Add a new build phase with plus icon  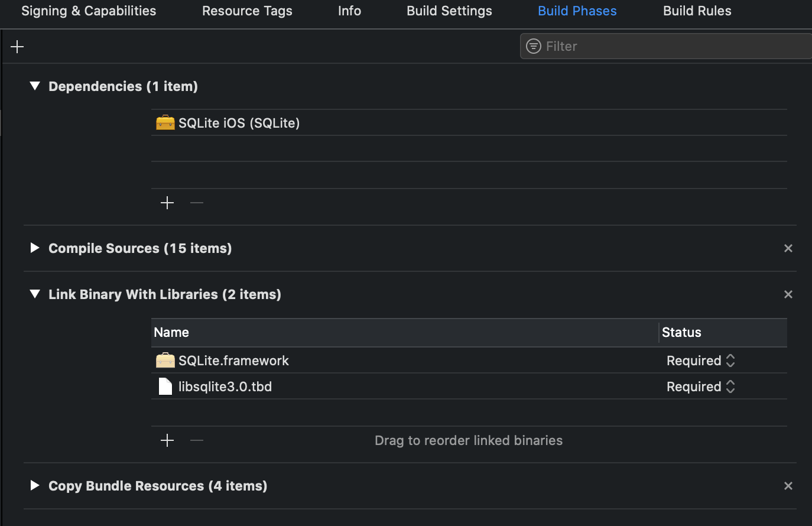(x=17, y=47)
